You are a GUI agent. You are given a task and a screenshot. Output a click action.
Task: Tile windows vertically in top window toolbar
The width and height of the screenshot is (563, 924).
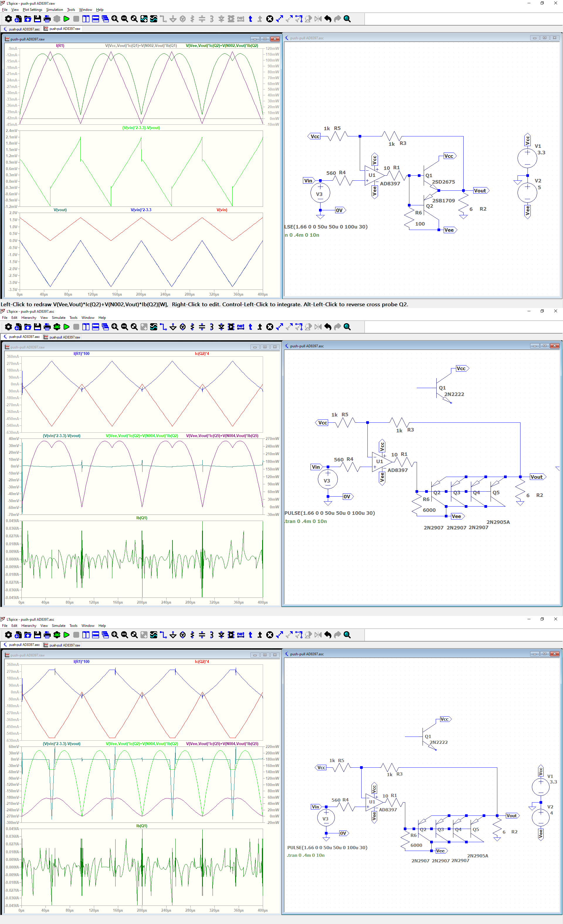point(86,19)
